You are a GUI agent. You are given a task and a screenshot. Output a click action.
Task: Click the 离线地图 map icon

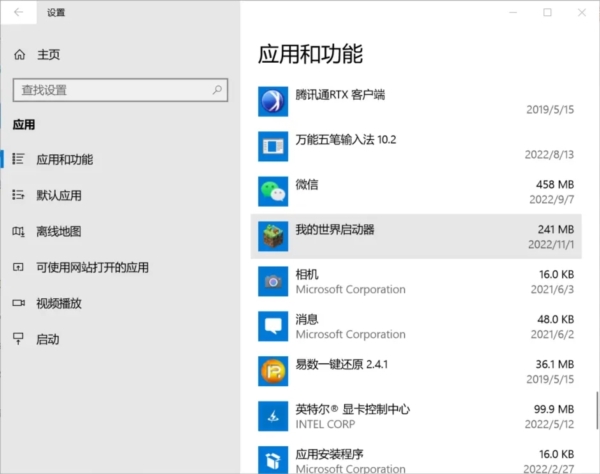[x=18, y=231]
